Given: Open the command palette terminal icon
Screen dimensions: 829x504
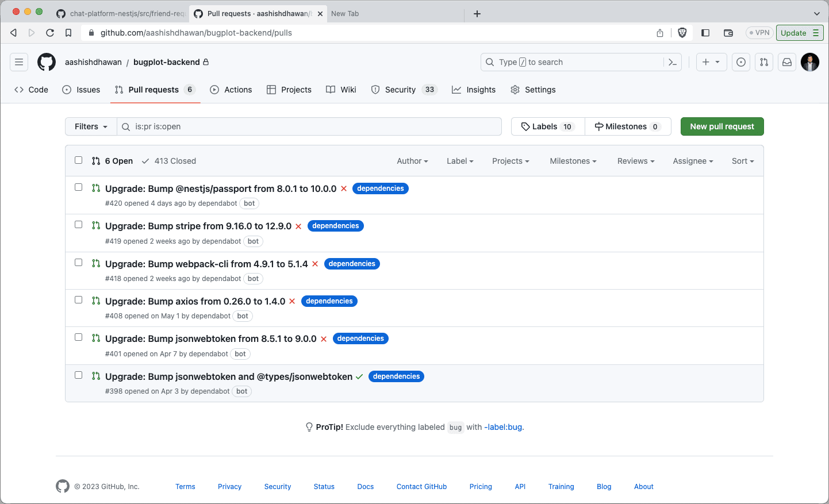Looking at the screenshot, I should coord(672,61).
